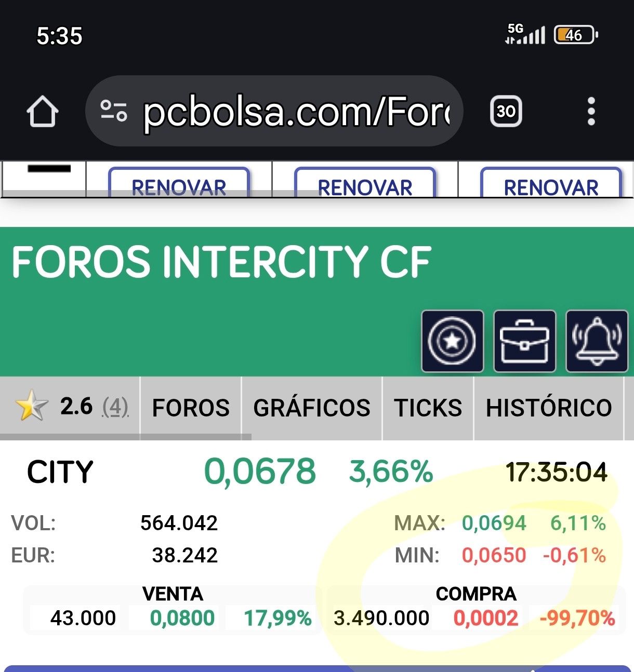The image size is (634, 672).
Task: Open the three-dot browser menu
Action: 591,111
